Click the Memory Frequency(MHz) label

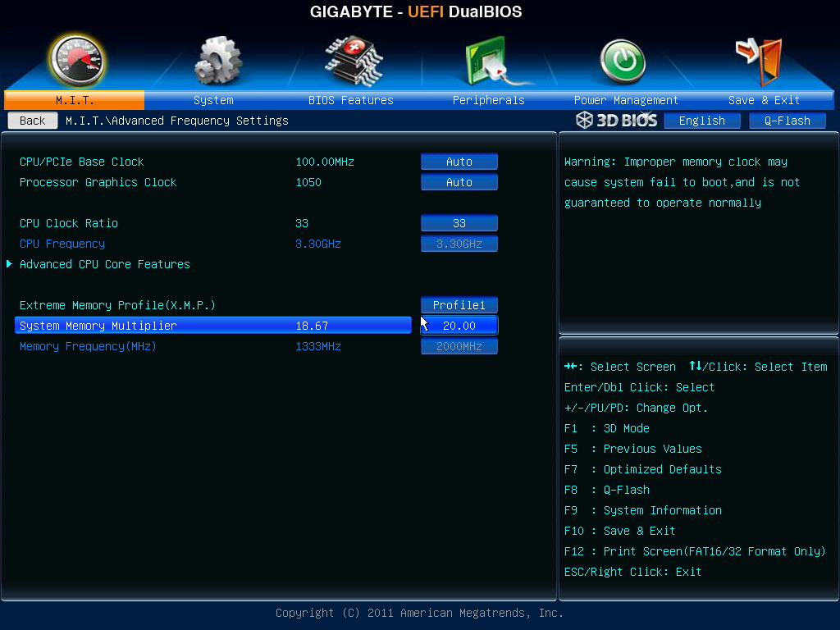pos(88,346)
